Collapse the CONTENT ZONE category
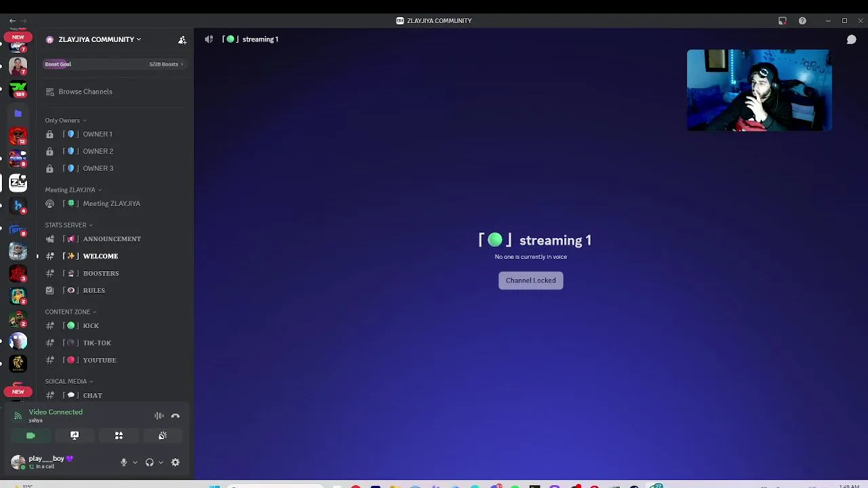 (x=71, y=312)
